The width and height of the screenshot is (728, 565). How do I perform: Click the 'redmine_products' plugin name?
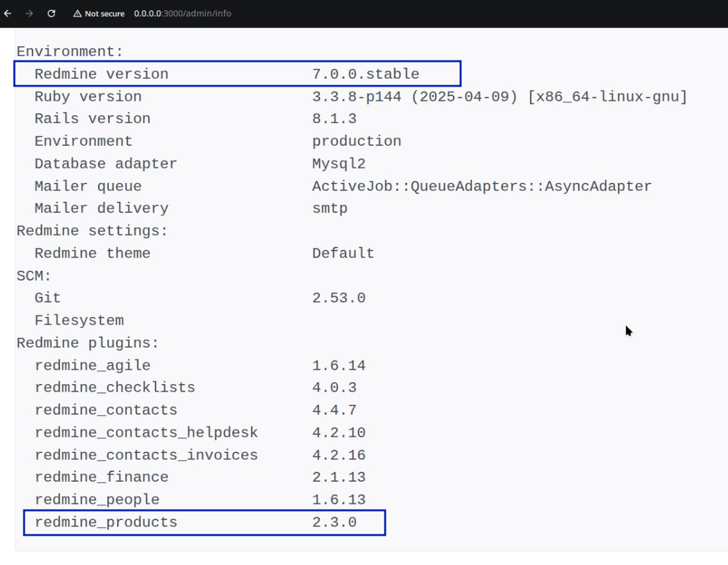click(106, 523)
